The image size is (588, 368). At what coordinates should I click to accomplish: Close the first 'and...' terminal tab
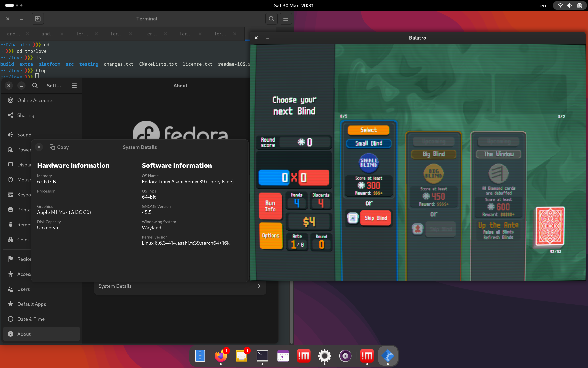[27, 34]
